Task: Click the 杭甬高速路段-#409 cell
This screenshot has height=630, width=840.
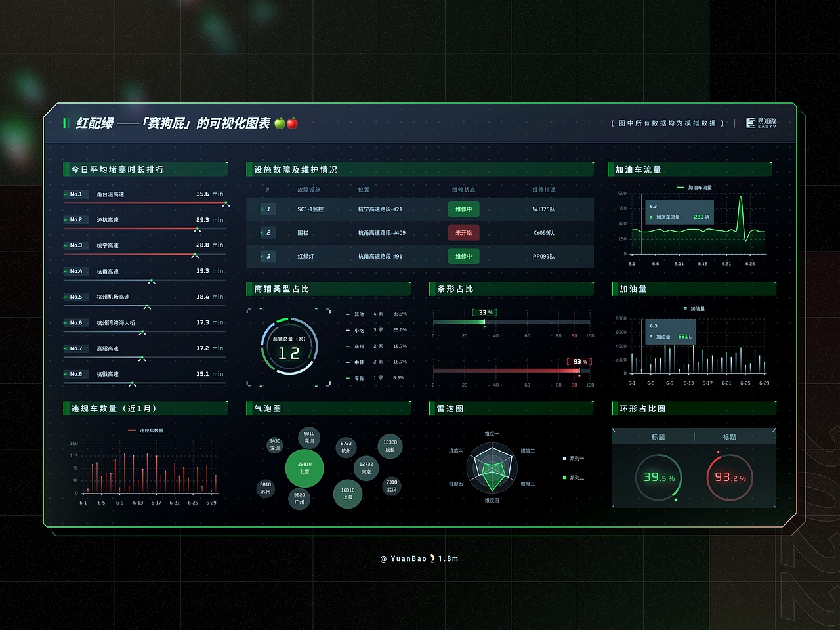Action: tap(381, 233)
